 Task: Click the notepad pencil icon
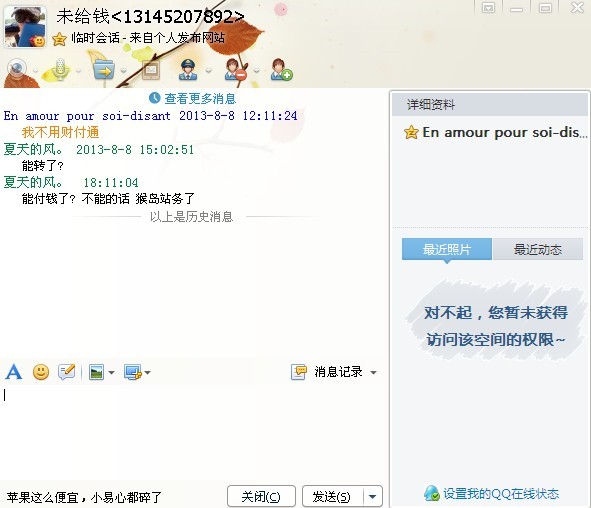pyautogui.click(x=67, y=372)
